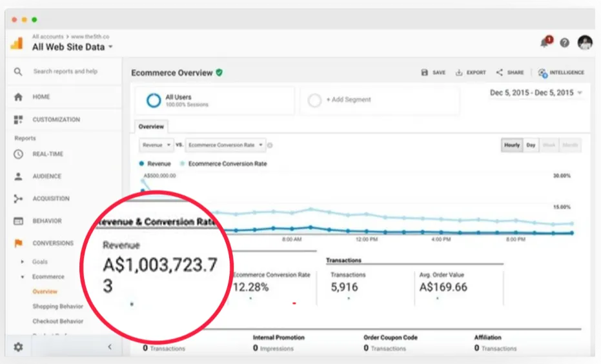Click the Export download icon
The height and width of the screenshot is (364, 601).
pos(459,72)
